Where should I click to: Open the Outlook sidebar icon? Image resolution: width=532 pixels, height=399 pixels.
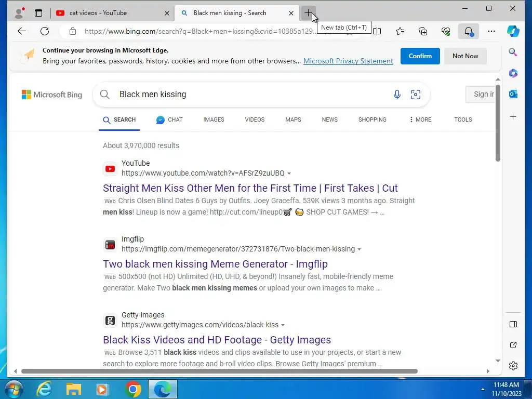point(513,94)
